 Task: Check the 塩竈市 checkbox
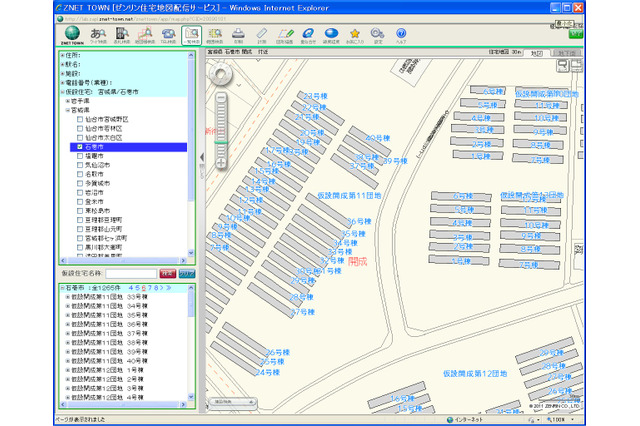tap(80, 155)
